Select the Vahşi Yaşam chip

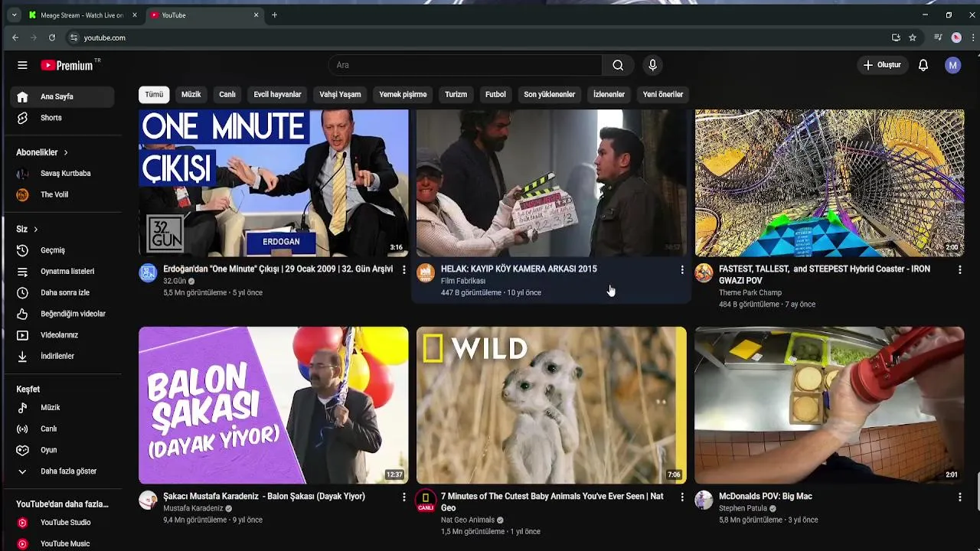point(340,94)
